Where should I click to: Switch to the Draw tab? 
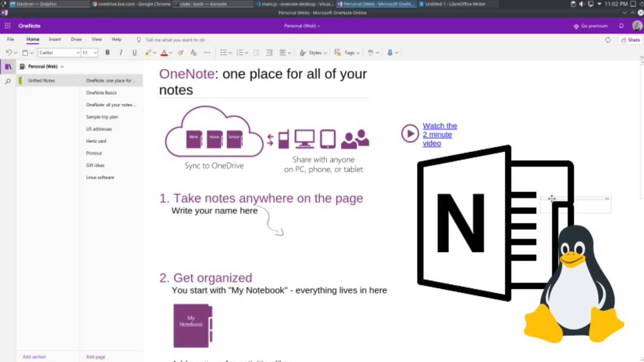point(76,40)
